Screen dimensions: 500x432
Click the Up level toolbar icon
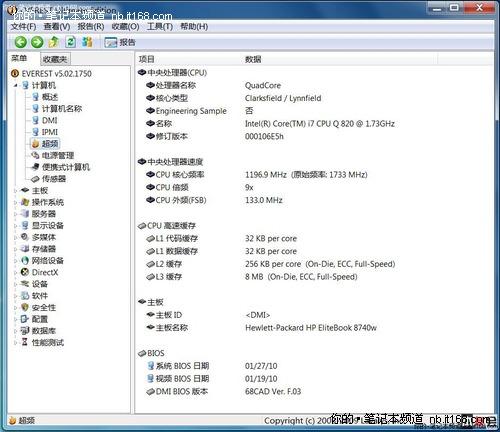(x=54, y=42)
